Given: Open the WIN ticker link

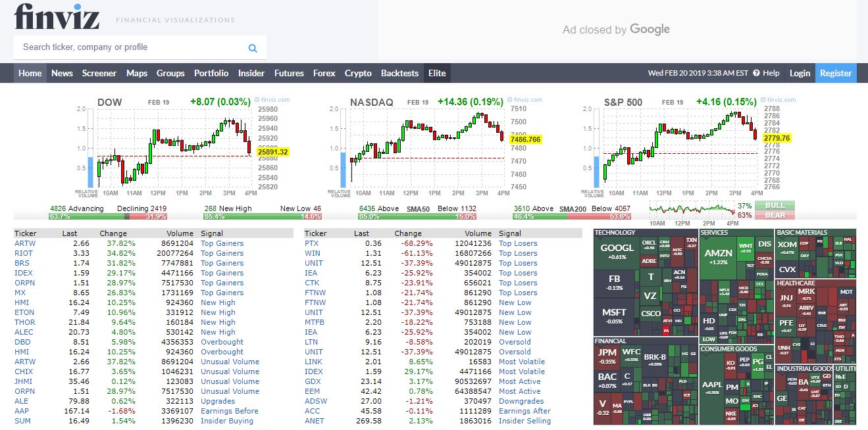Looking at the screenshot, I should click(x=313, y=253).
